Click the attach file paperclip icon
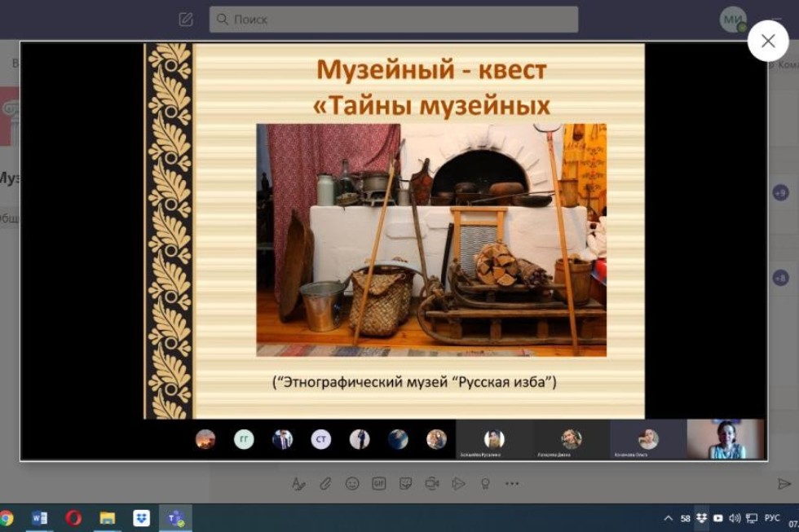The image size is (799, 532). (x=325, y=483)
